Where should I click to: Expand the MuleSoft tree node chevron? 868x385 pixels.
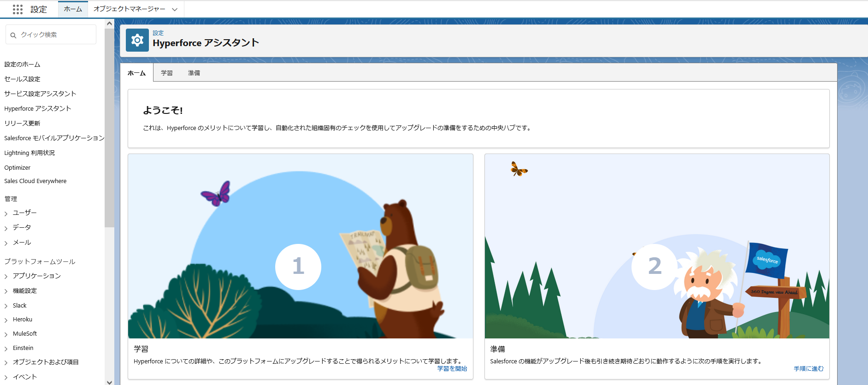6,334
